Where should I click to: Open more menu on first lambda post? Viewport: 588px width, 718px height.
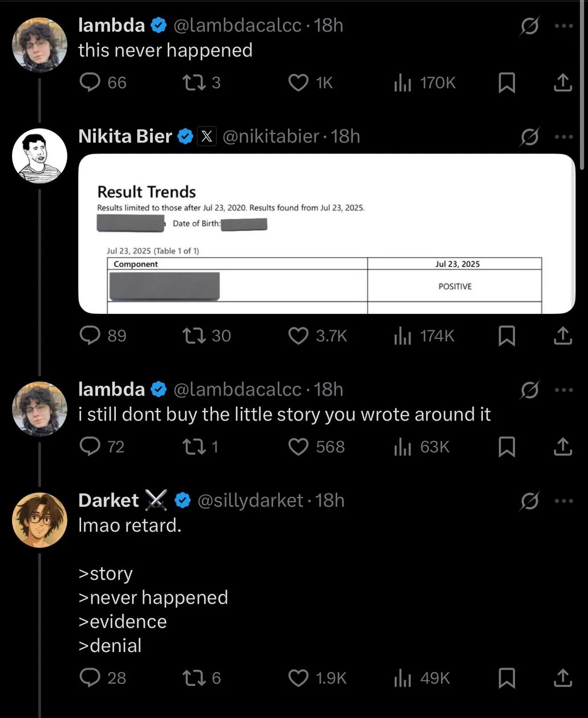pyautogui.click(x=563, y=26)
